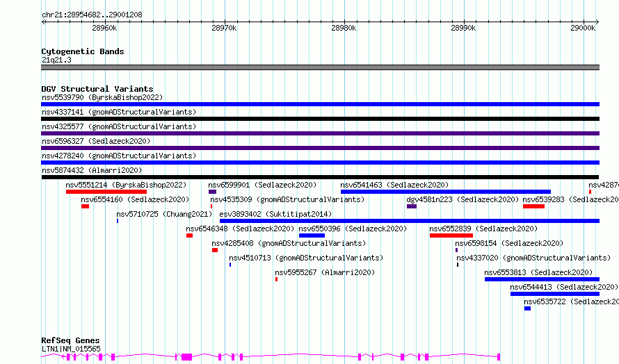Select the large LTN1 exon block

[x=186, y=357]
